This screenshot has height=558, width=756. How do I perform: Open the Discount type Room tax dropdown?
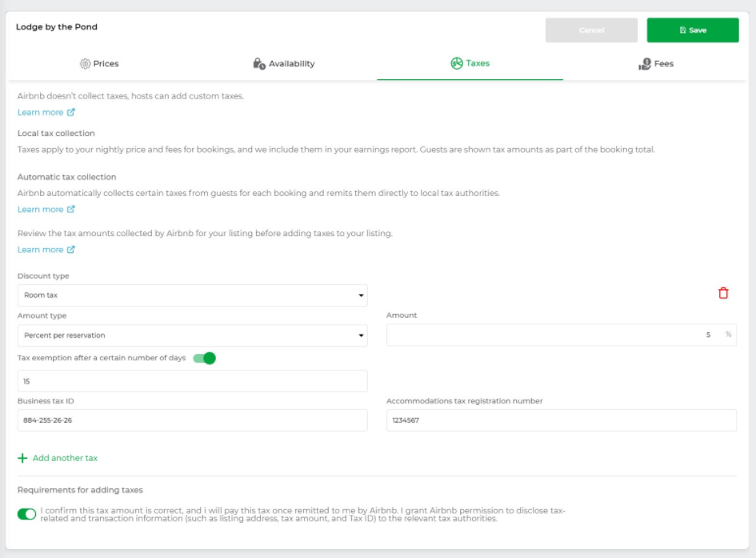pyautogui.click(x=192, y=295)
